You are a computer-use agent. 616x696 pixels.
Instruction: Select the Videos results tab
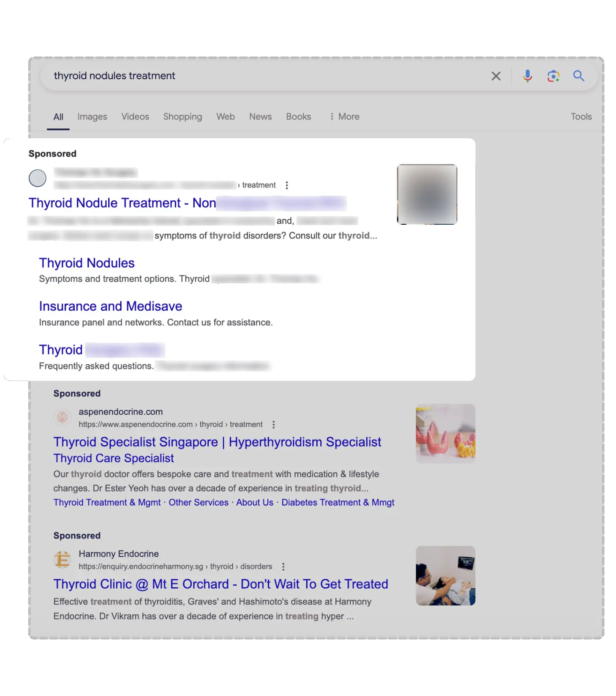[x=135, y=117]
